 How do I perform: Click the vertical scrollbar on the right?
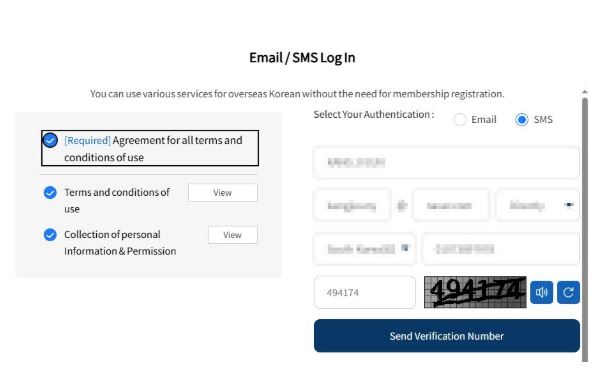pyautogui.click(x=585, y=230)
